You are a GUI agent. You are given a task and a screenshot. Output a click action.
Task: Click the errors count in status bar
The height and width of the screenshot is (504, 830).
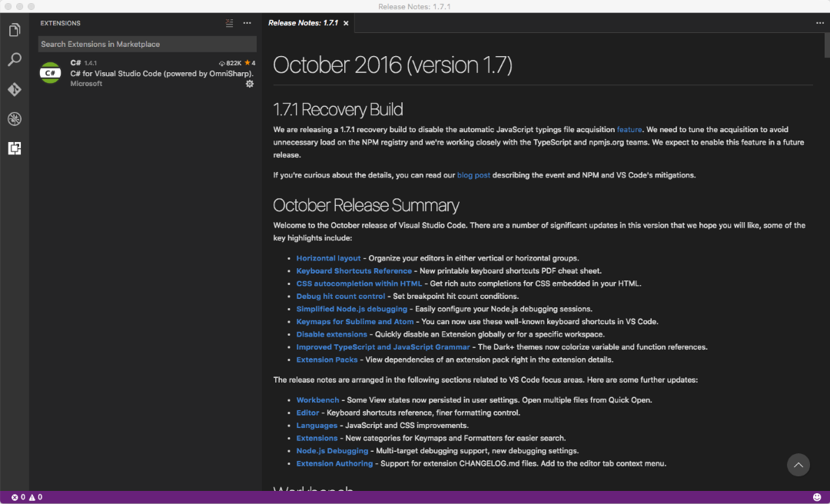pos(18,498)
